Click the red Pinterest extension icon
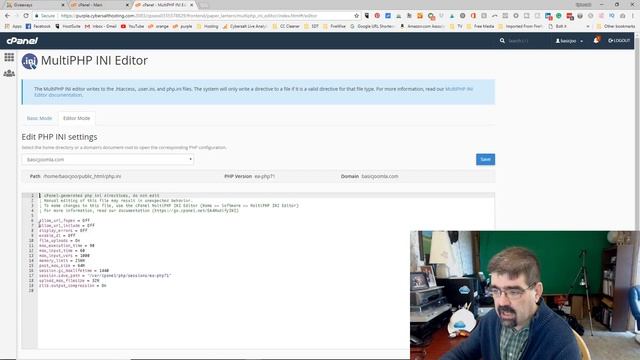 pos(377,16)
